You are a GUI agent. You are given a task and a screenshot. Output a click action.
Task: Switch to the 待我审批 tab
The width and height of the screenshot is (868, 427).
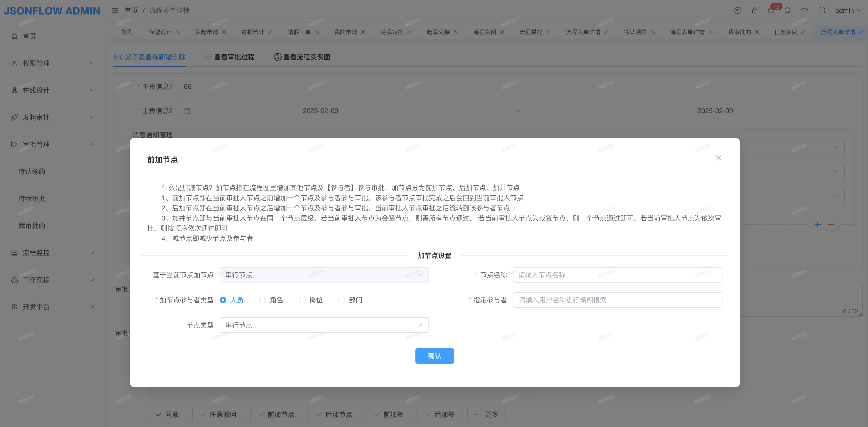click(x=392, y=32)
